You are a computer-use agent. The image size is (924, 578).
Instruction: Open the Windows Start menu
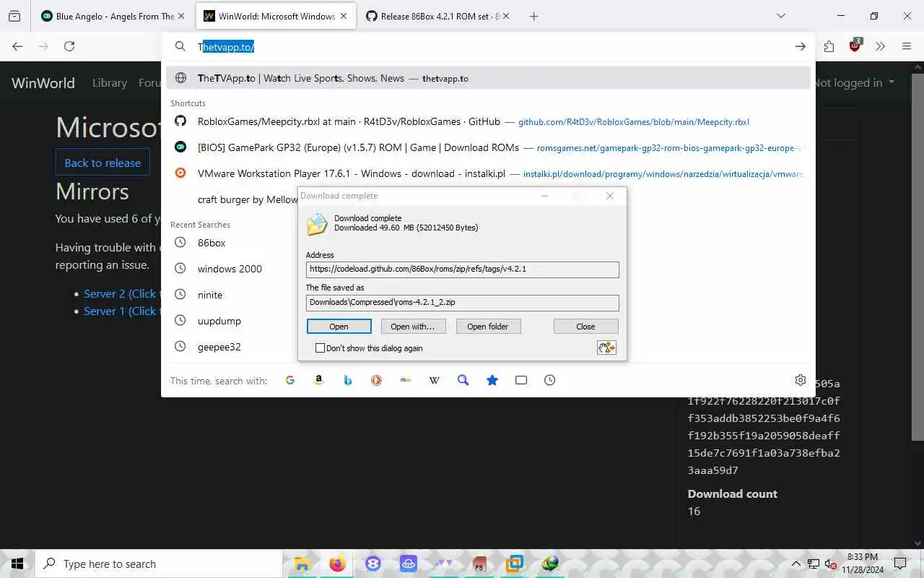tap(17, 564)
